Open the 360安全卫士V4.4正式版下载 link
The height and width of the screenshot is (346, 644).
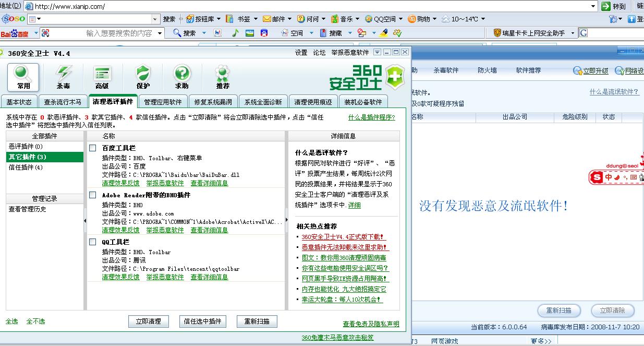click(344, 237)
